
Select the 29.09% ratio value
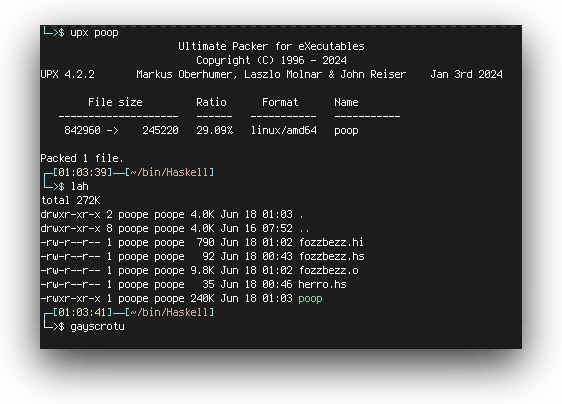point(214,130)
